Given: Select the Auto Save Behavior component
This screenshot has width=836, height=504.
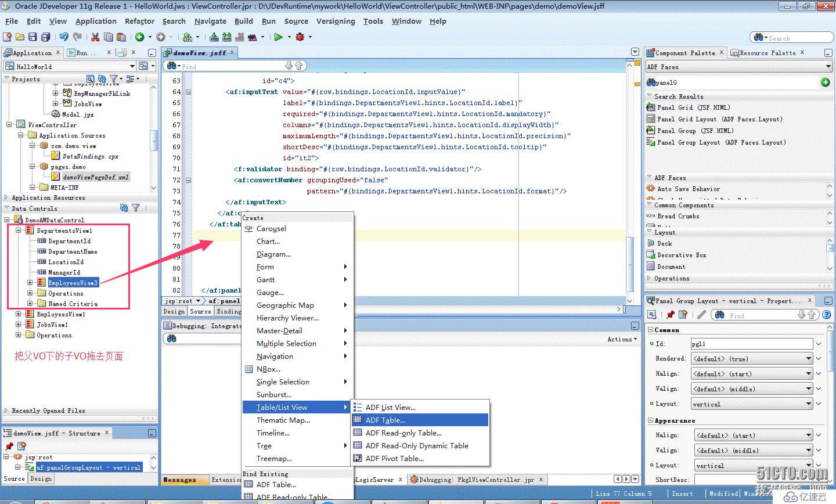Looking at the screenshot, I should [689, 189].
